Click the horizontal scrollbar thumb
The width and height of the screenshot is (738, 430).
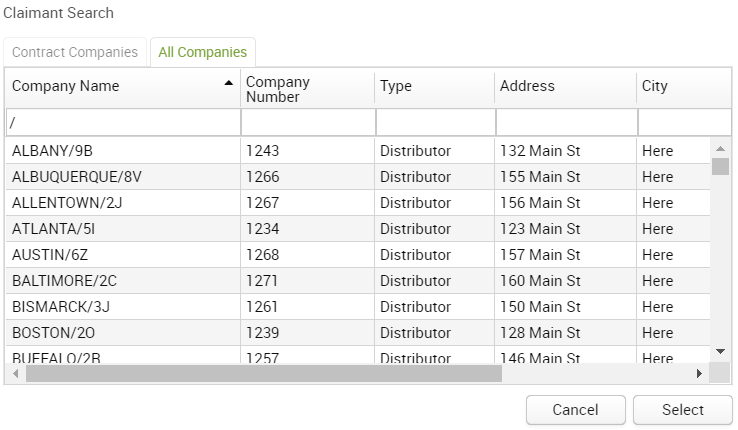point(263,373)
